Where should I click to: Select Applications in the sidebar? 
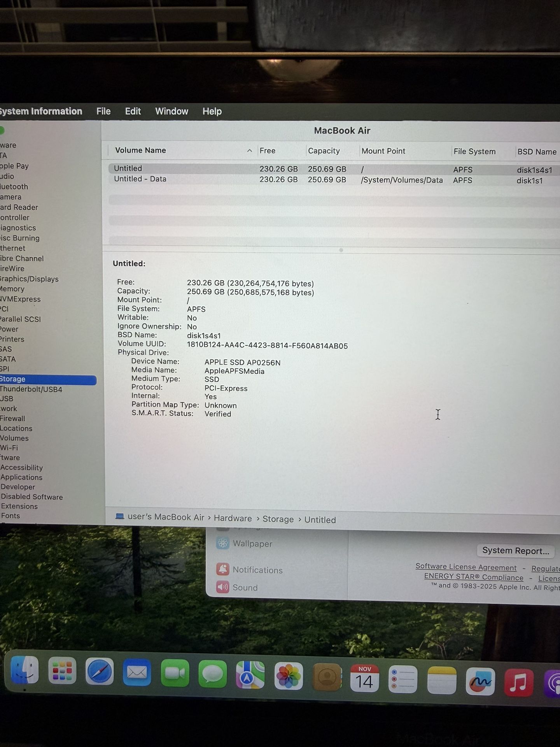tap(21, 477)
